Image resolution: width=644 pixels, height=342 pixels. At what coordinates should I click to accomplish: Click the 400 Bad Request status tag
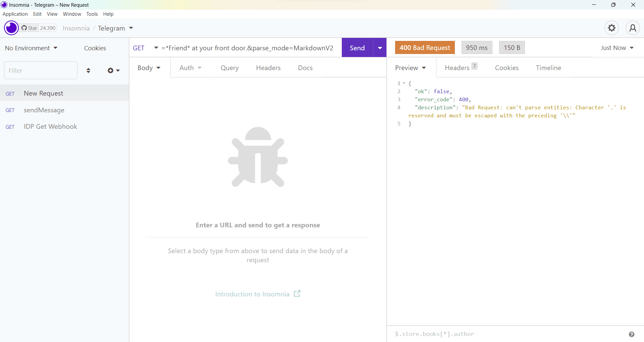(425, 48)
